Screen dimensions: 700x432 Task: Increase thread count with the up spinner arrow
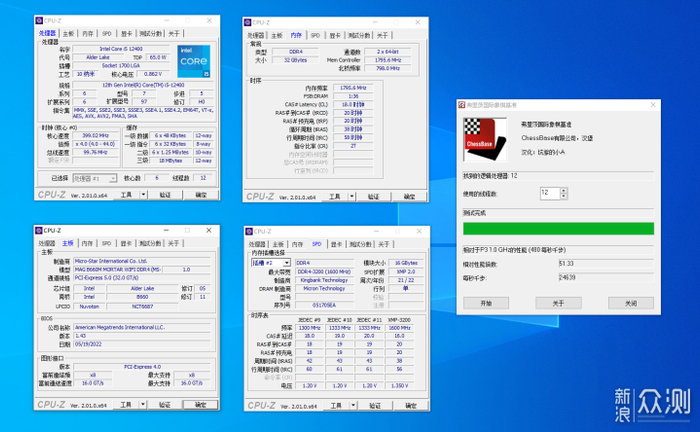tap(561, 190)
